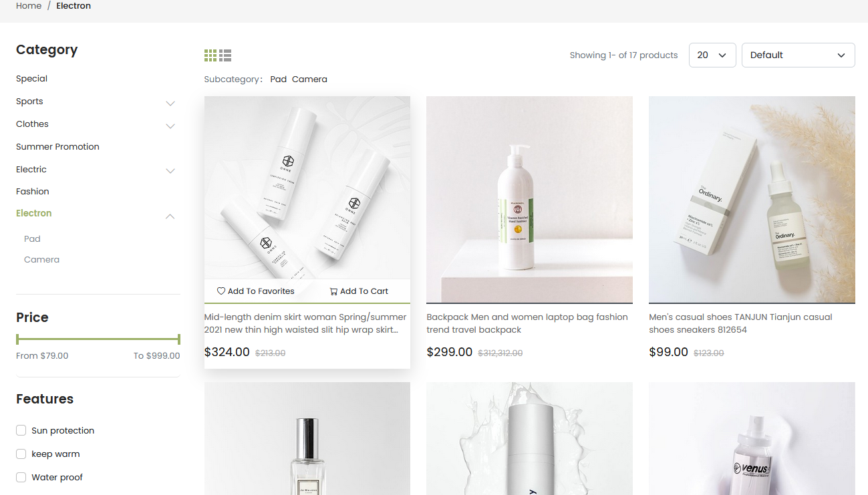
Task: Select Pad subcategory in sidebar
Action: point(32,238)
